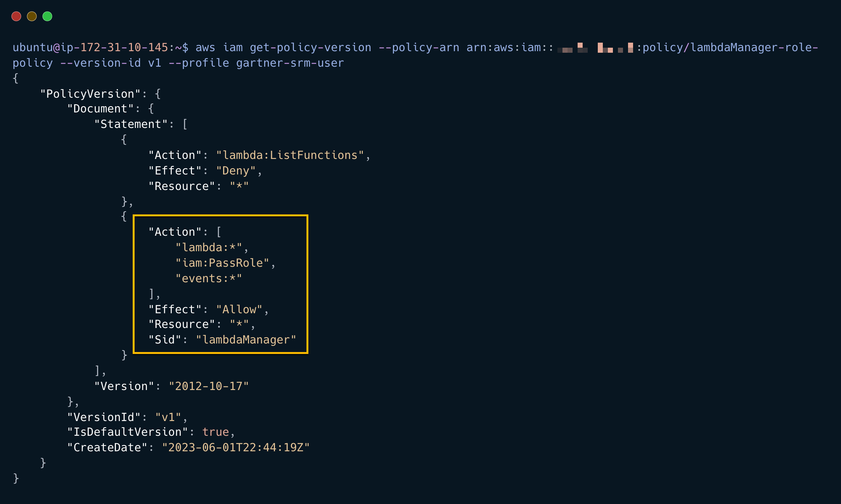Click the get-policy-version subcommand text
The image size is (841, 504).
[x=310, y=48]
